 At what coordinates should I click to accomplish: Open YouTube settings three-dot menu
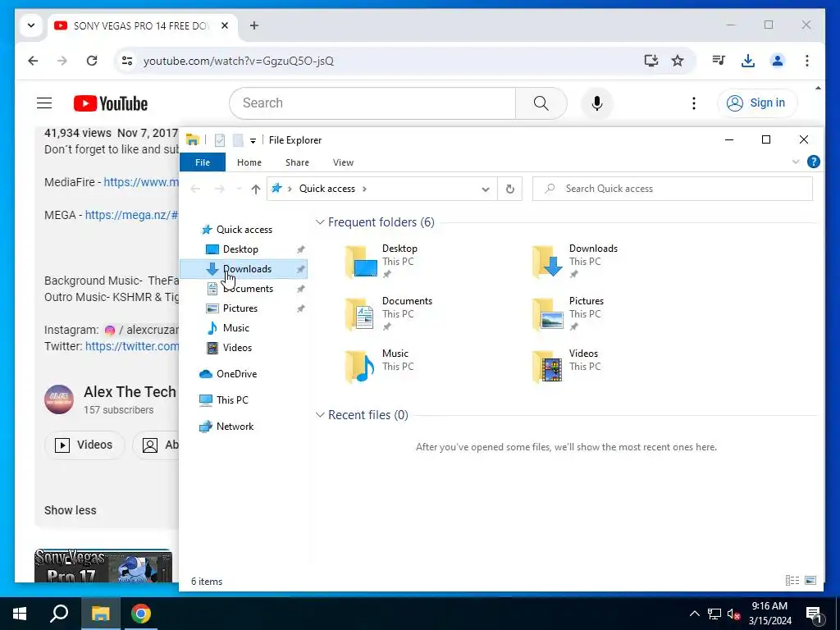pos(694,103)
